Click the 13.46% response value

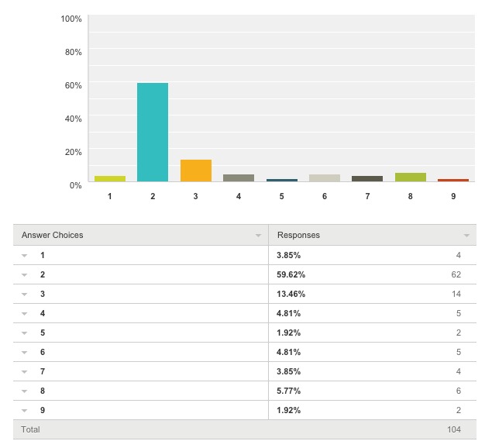(290, 295)
